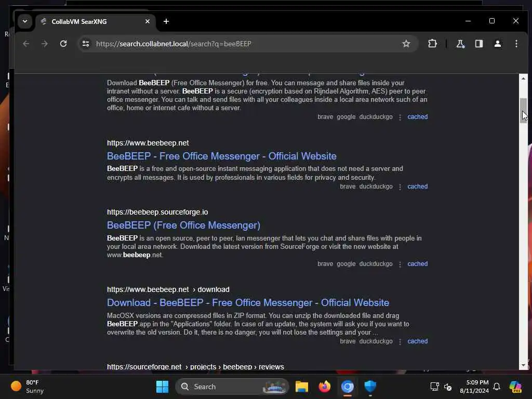This screenshot has width=532, height=399.
Task: Open Chrome Labs flask icon
Action: tap(460, 44)
